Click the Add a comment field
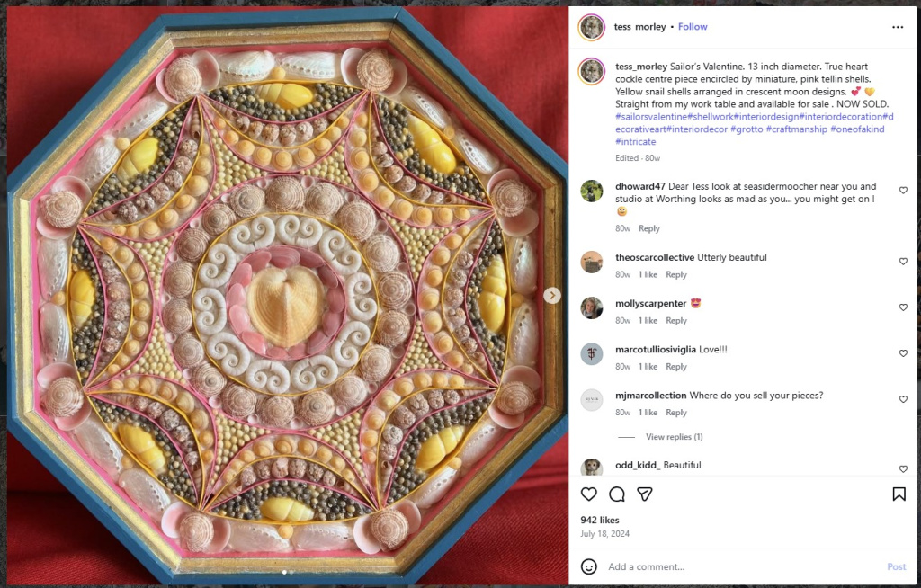Screen dimensions: 921x588 738,566
